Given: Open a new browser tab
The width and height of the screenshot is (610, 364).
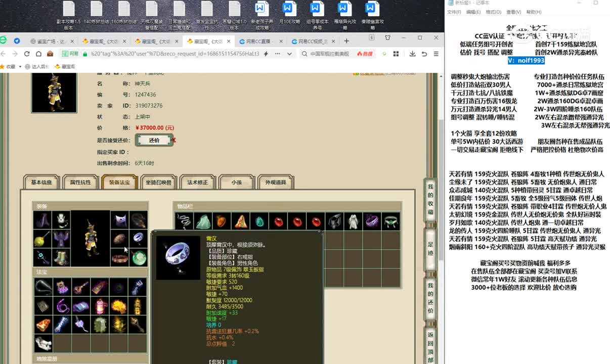Looking at the screenshot, I should pos(346,41).
